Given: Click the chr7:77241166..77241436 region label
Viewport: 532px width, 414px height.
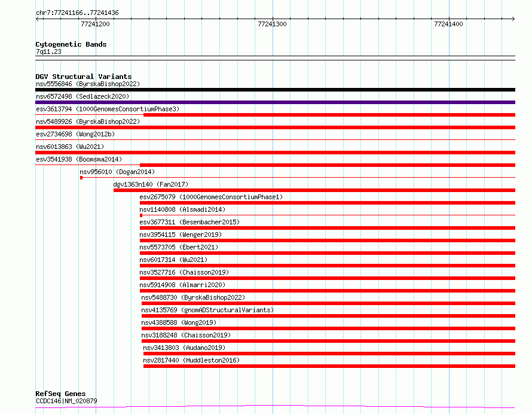Looking at the screenshot, I should [77, 13].
